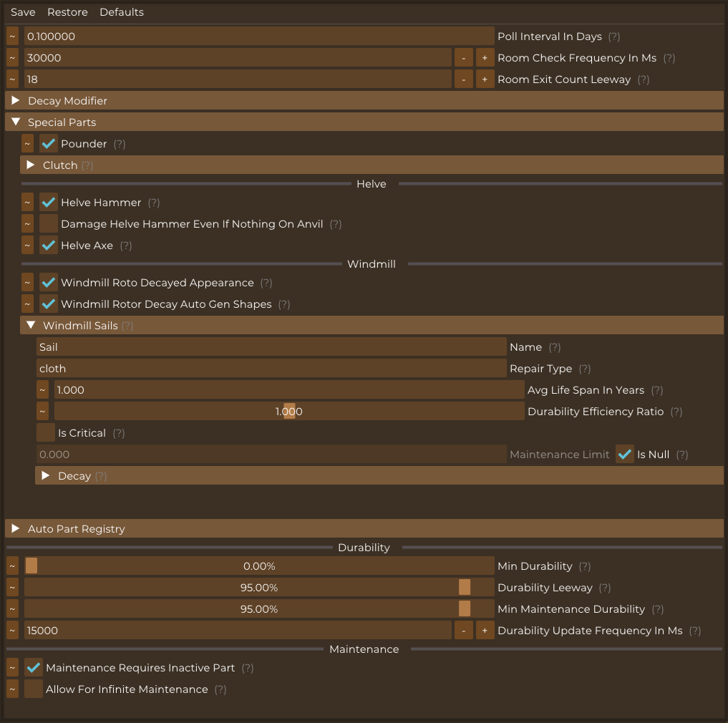Image resolution: width=728 pixels, height=723 pixels.
Task: Reset Windmill Rotor Decay Auto Gen Shapes tilde
Action: click(x=27, y=304)
